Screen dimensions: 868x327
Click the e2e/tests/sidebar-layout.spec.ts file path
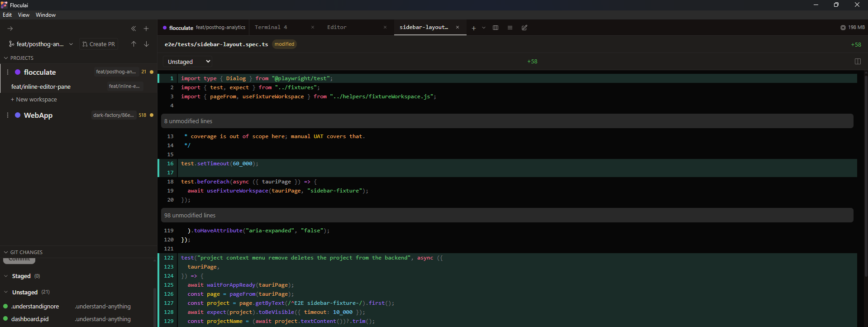click(216, 44)
